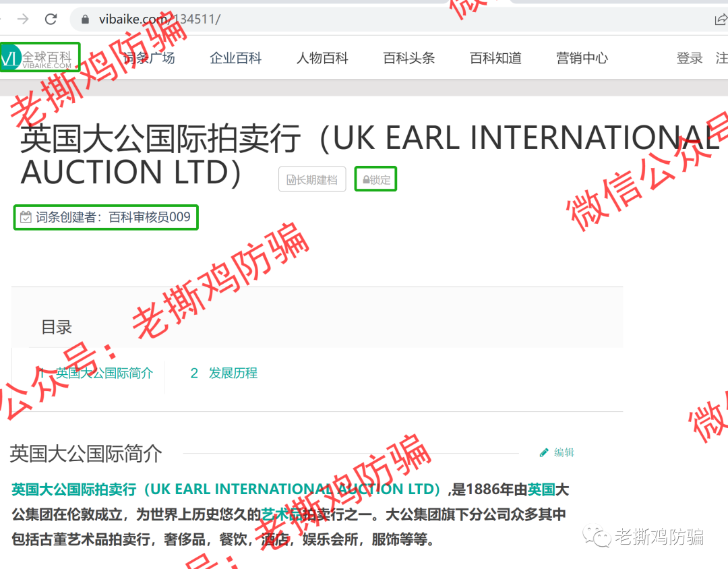Viewport: 728px width, 569px height.
Task: Open 营销中心 menu item
Action: point(582,58)
